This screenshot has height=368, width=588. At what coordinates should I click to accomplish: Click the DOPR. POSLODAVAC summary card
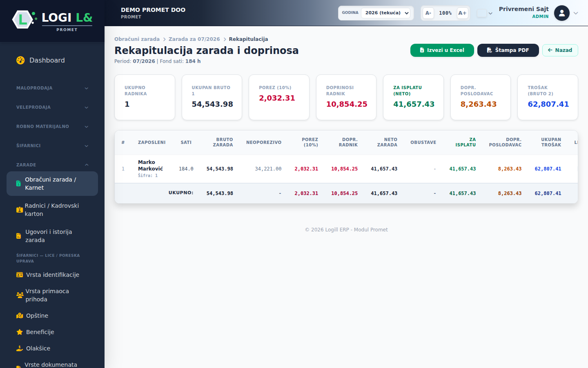tap(481, 97)
